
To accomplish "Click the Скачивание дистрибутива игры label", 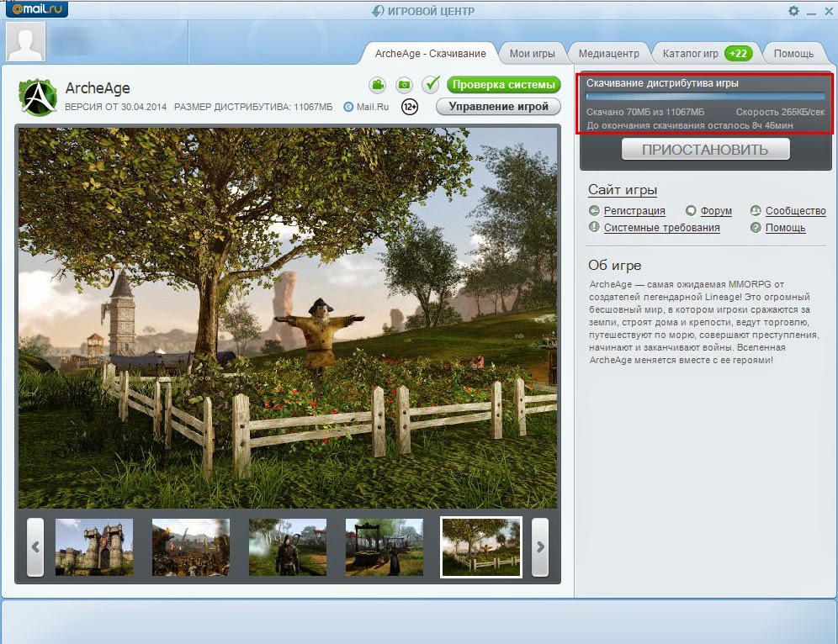I will pyautogui.click(x=662, y=83).
